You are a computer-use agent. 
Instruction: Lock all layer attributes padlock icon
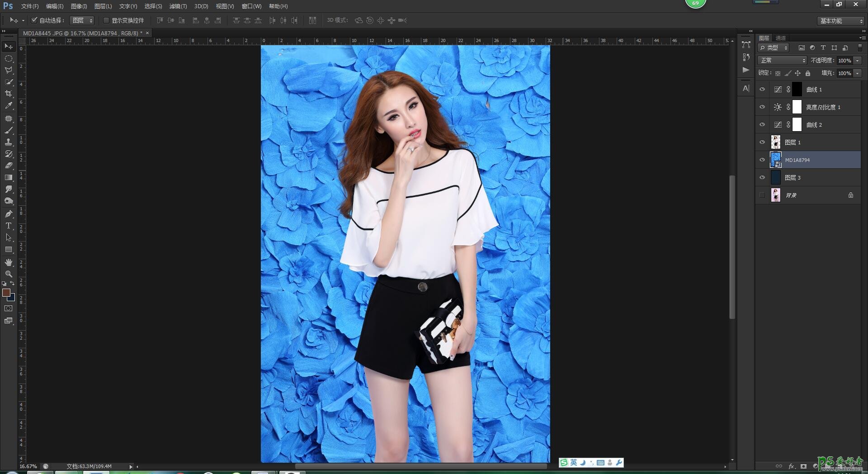[808, 73]
